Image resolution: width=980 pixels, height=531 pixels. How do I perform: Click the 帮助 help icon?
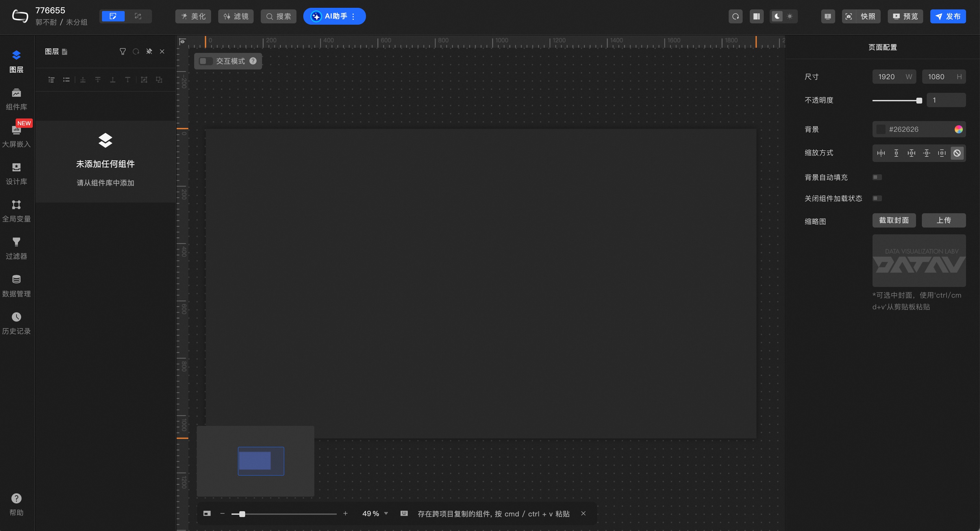[x=16, y=498]
